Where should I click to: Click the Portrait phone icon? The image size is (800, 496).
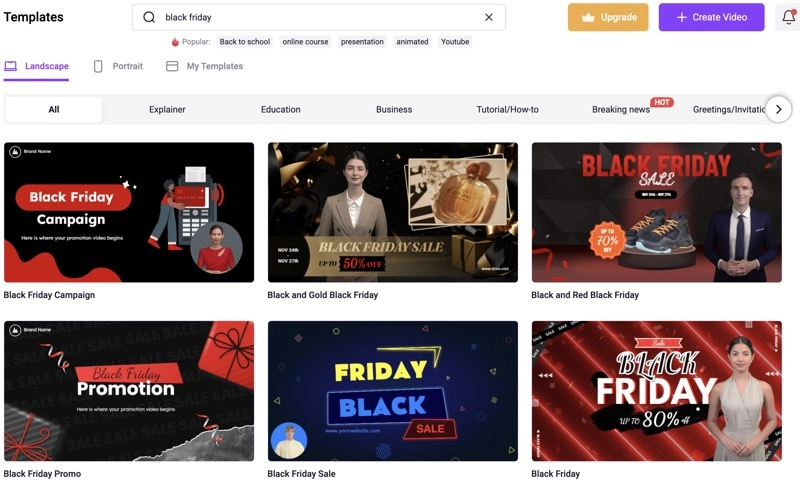tap(98, 66)
